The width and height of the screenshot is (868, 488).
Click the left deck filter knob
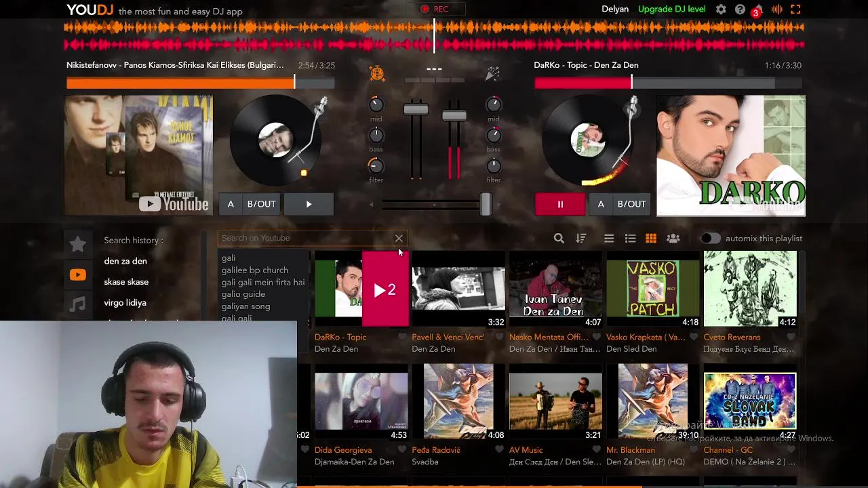pos(376,165)
